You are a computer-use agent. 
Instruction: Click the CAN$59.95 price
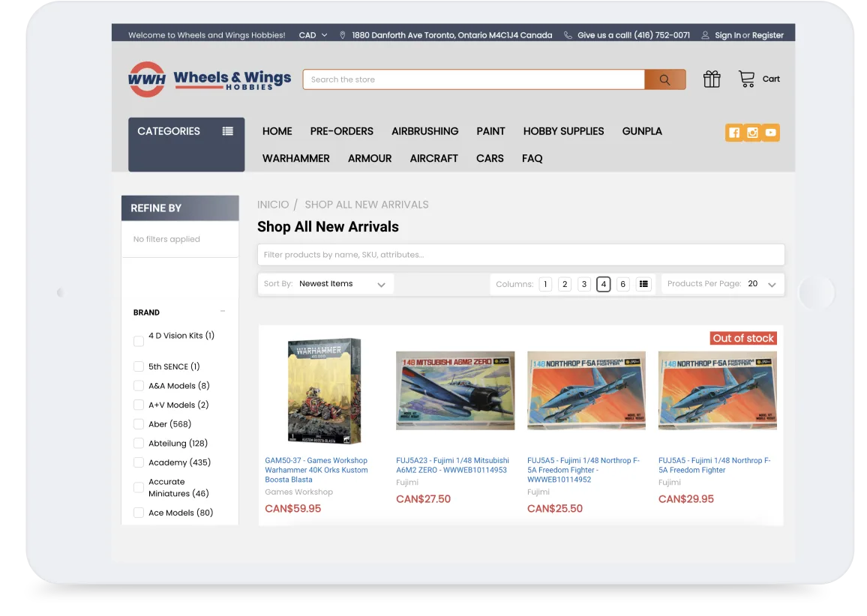click(x=293, y=508)
